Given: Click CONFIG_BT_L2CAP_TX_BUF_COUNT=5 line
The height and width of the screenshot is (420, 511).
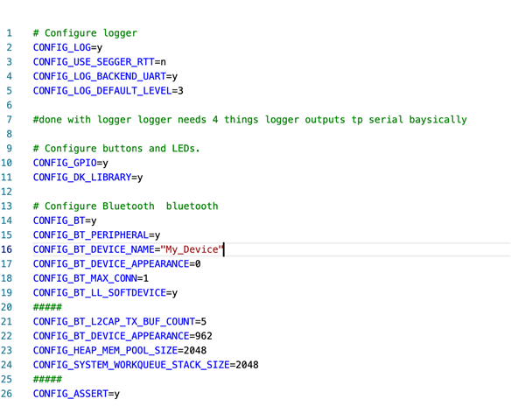Looking at the screenshot, I should click(120, 322).
